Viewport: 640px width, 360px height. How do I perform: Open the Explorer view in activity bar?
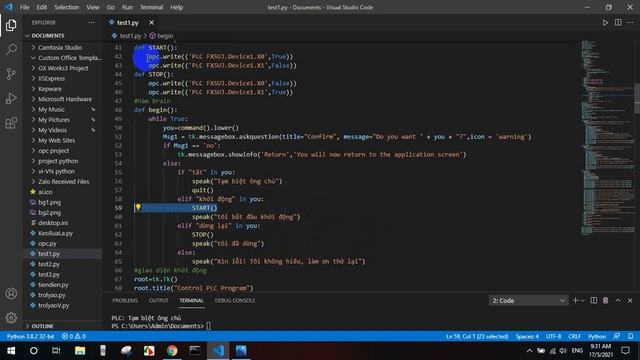tap(11, 25)
